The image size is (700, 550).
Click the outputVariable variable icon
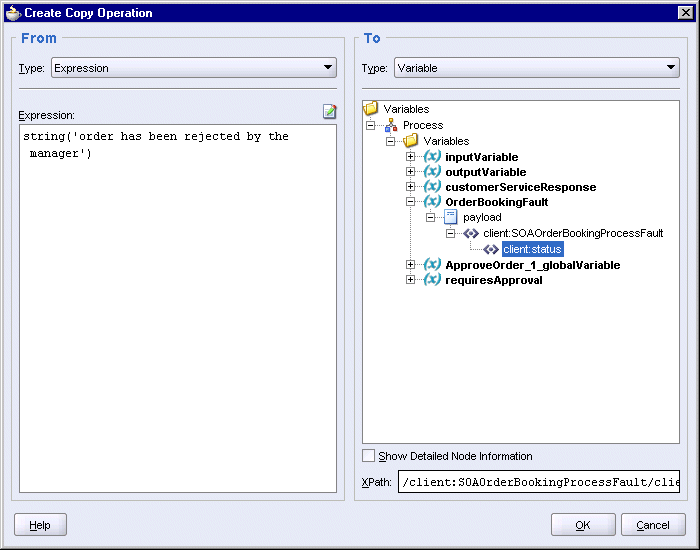pos(432,172)
